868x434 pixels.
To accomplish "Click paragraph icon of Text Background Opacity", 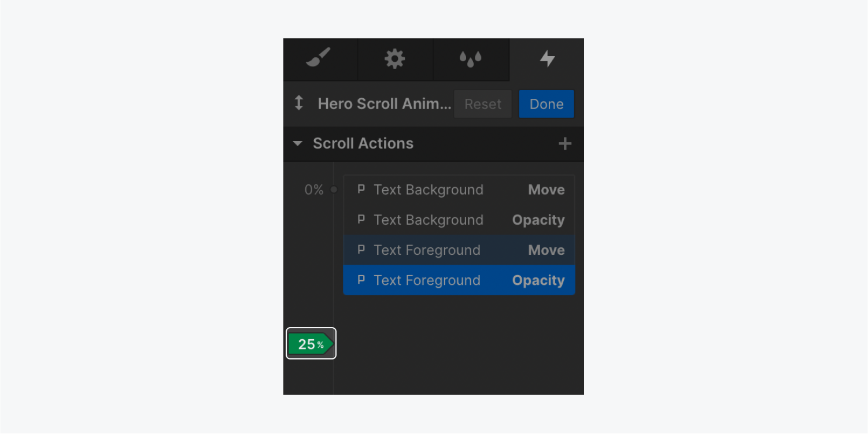I will tap(361, 220).
